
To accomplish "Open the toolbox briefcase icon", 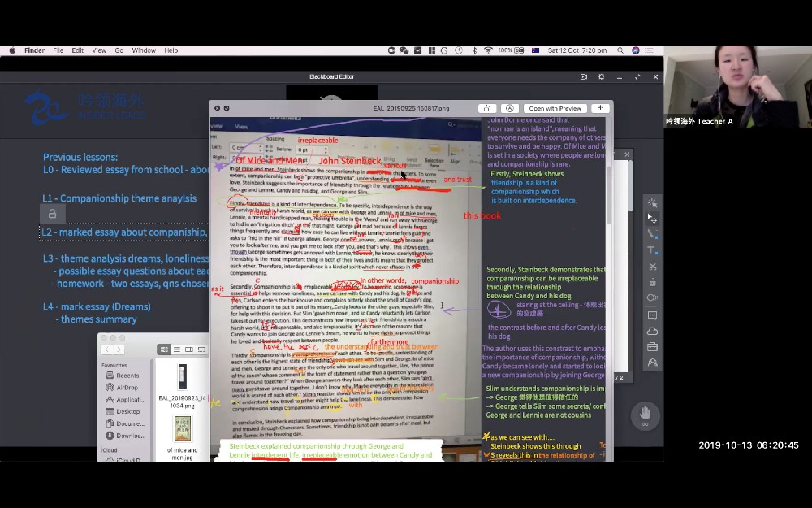I will click(x=652, y=347).
